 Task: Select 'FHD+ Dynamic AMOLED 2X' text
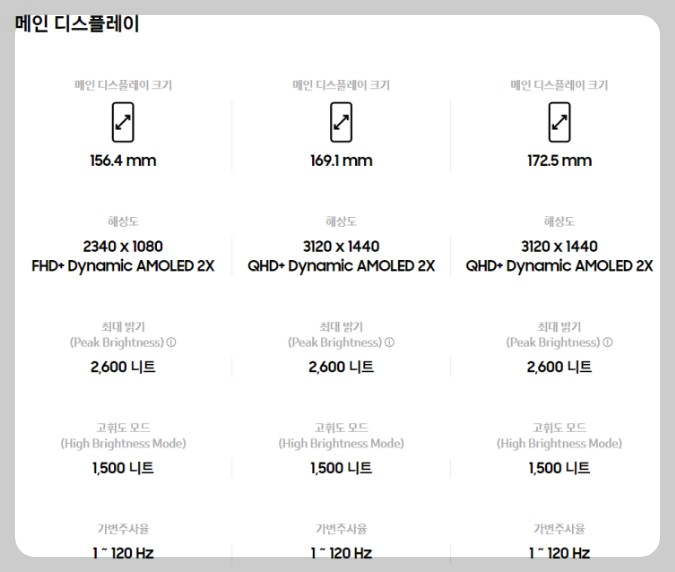(x=123, y=266)
